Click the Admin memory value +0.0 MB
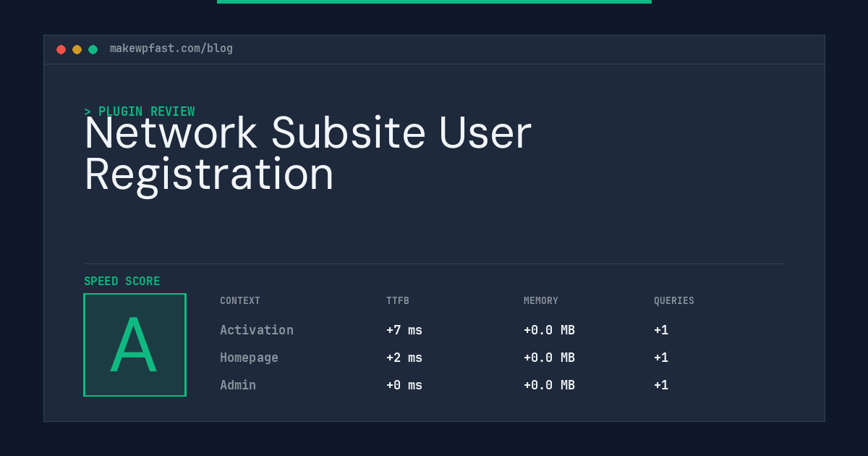This screenshot has width=868, height=456. tap(549, 385)
